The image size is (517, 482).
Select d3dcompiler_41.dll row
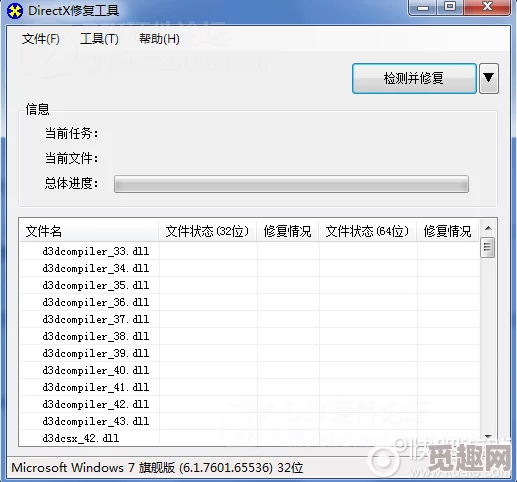(249, 387)
